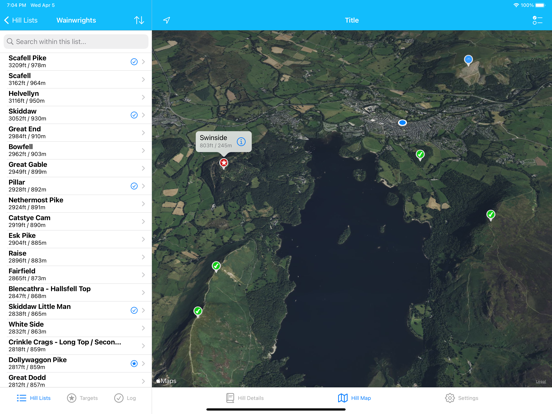Image resolution: width=552 pixels, height=414 pixels.
Task: Open the Settings tab
Action: [x=462, y=398]
